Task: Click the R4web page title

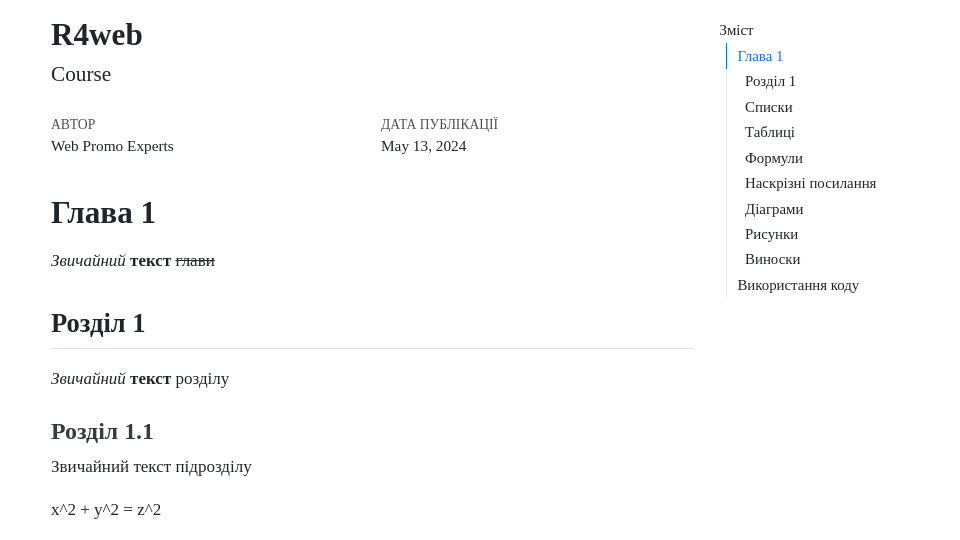Action: (97, 35)
